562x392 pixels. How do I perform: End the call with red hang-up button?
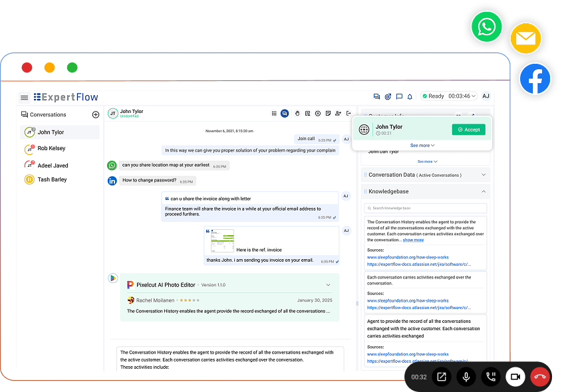coord(540,377)
